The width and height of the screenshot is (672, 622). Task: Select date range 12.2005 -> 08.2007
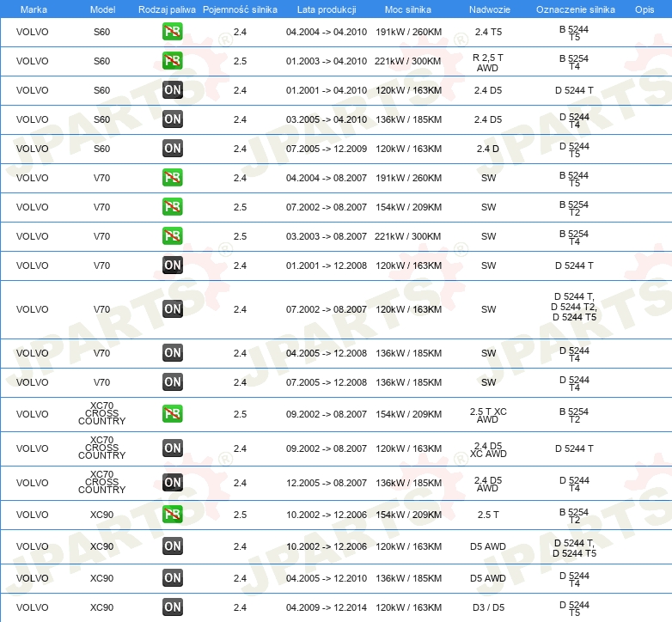327,483
